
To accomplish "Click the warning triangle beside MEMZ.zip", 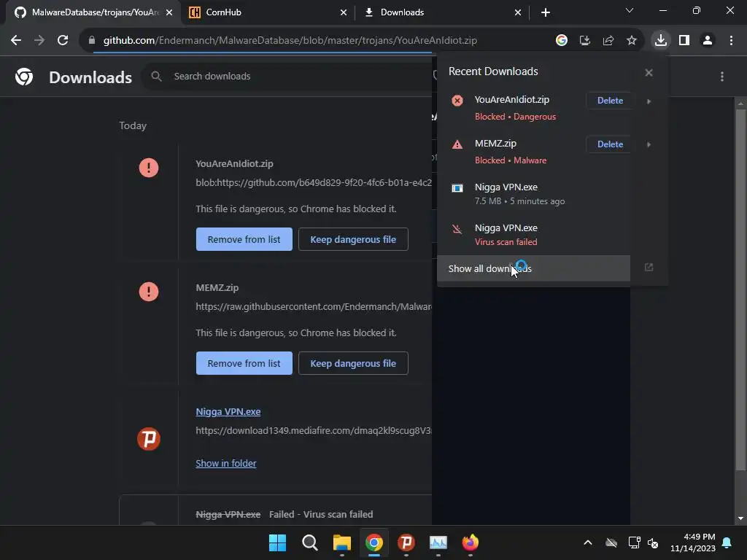I will [x=457, y=144].
